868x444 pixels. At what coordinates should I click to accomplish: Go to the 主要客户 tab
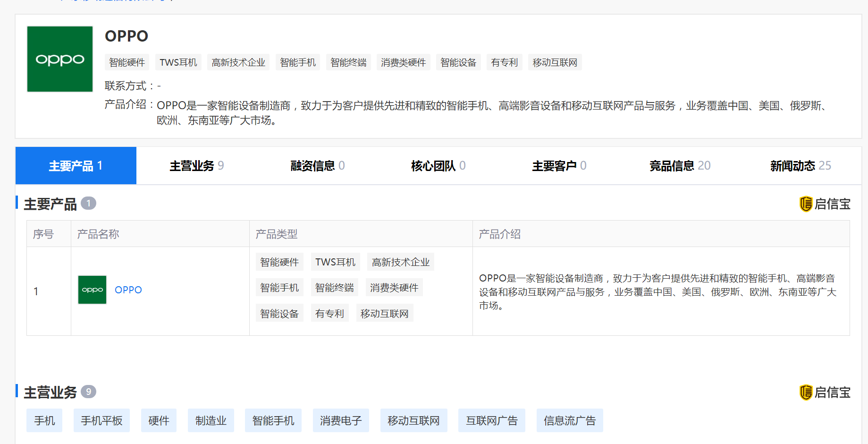559,166
